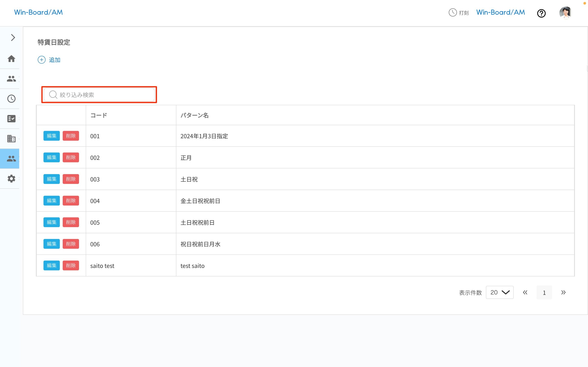
Task: Delete the 正月 pattern row
Action: (x=71, y=158)
